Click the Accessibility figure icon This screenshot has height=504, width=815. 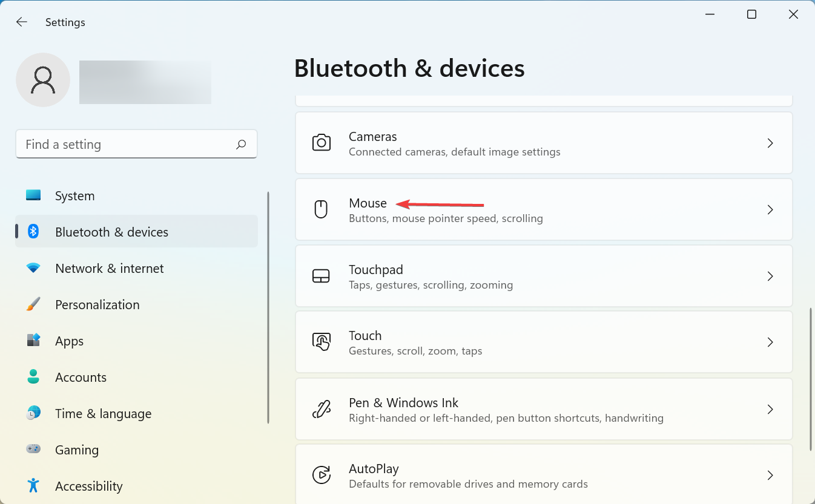coord(33,485)
